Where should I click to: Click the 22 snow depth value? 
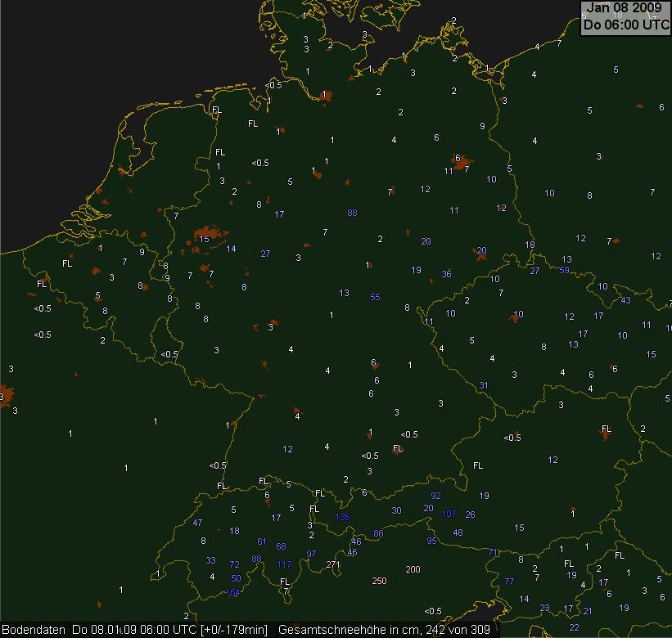575,627
